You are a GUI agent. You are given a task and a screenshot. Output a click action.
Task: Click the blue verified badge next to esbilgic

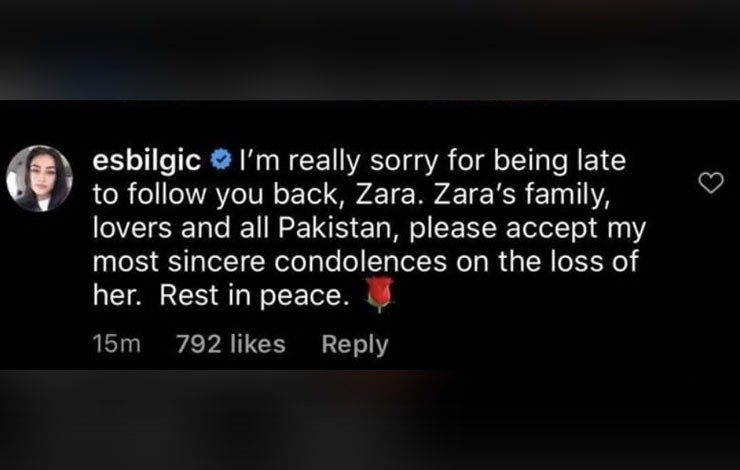(x=220, y=160)
